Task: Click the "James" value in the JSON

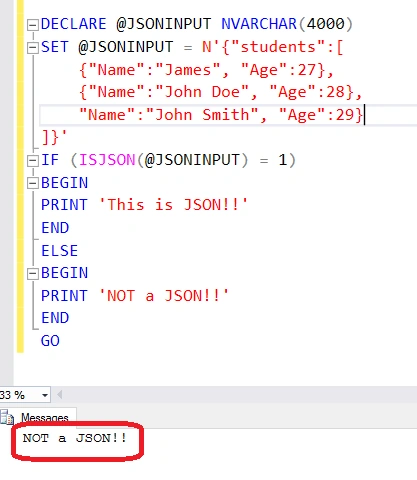Action: [x=188, y=70]
